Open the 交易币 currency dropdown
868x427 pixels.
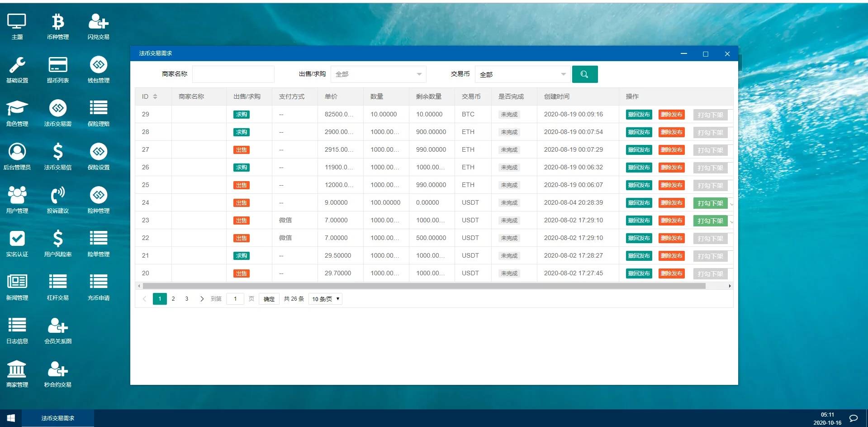pyautogui.click(x=522, y=74)
